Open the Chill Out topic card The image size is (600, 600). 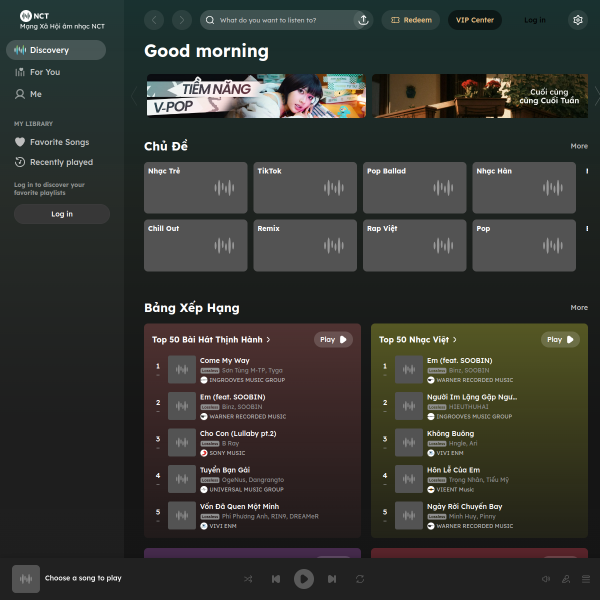pyautogui.click(x=196, y=245)
